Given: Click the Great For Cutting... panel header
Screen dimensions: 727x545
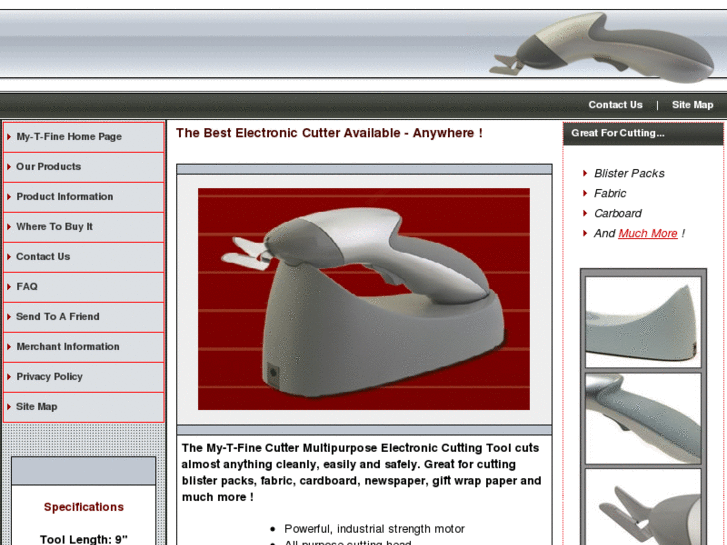Looking at the screenshot, I should (x=643, y=134).
